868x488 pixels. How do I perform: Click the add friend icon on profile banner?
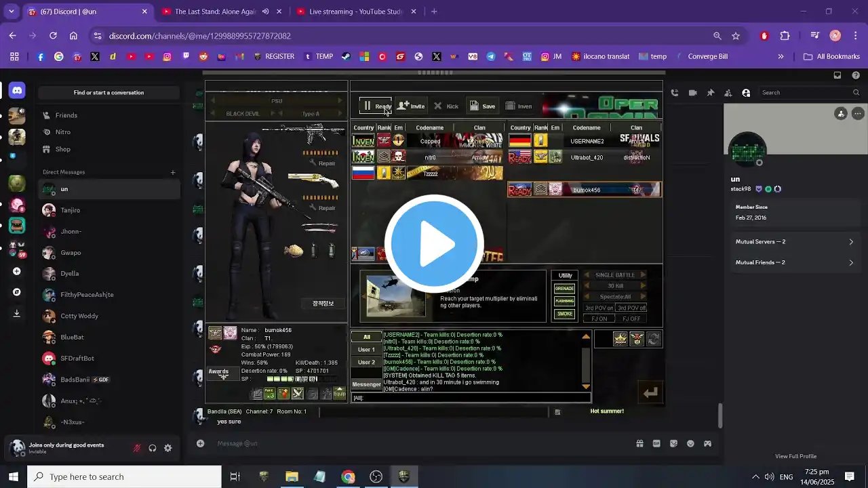tap(841, 114)
